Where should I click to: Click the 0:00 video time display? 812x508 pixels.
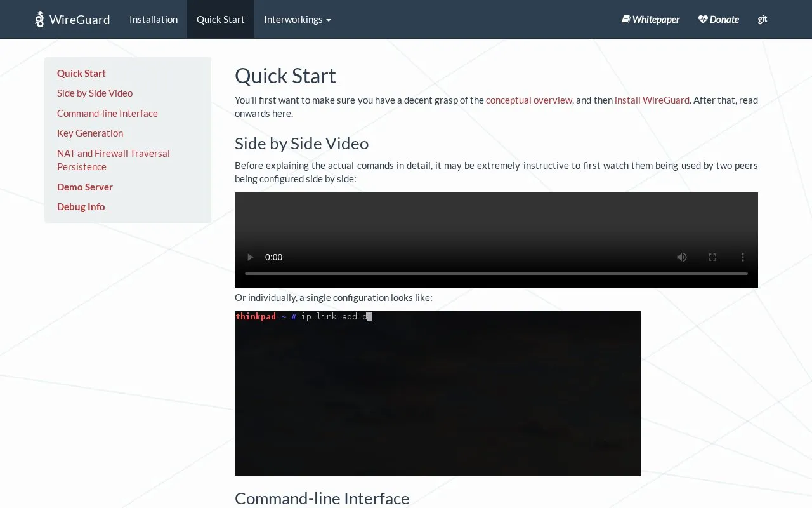(273, 257)
